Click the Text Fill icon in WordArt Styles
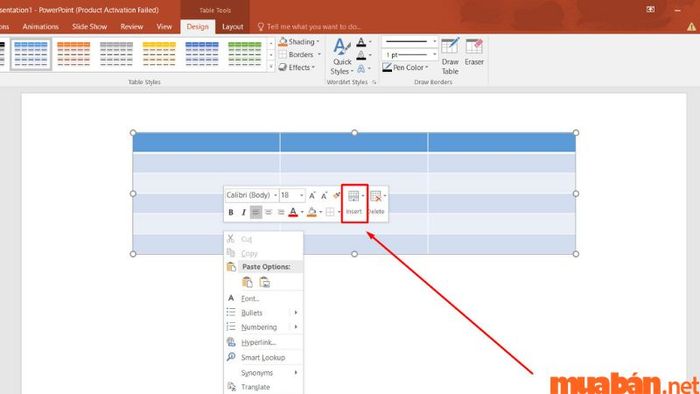This screenshot has height=394, width=700. click(x=362, y=42)
